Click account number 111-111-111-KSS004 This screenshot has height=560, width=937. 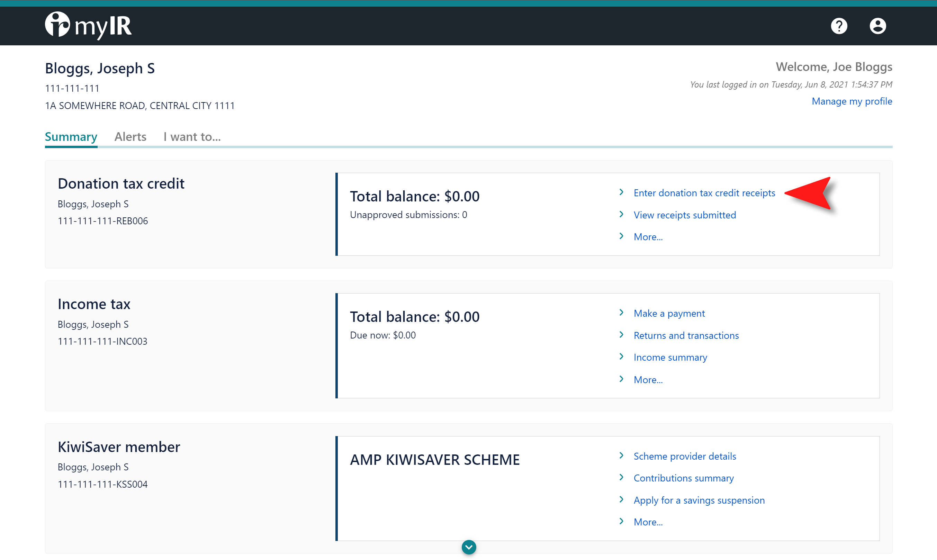pyautogui.click(x=102, y=484)
